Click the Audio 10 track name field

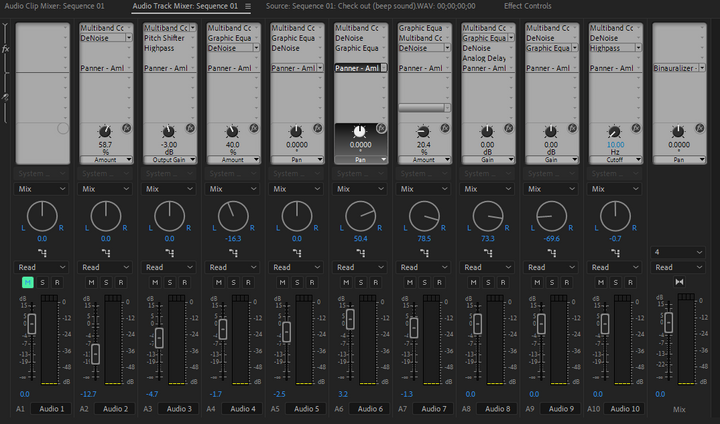point(625,409)
